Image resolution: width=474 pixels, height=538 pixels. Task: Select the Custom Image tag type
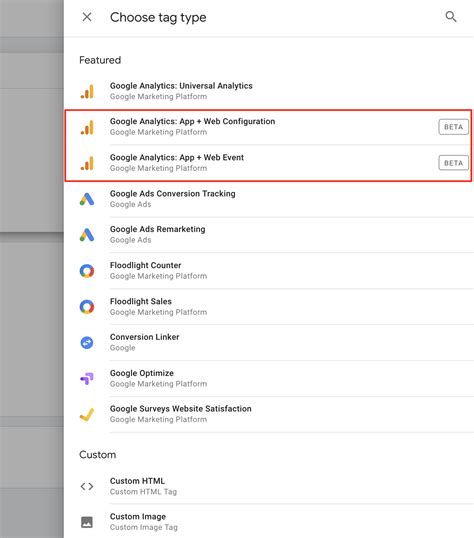click(269, 522)
